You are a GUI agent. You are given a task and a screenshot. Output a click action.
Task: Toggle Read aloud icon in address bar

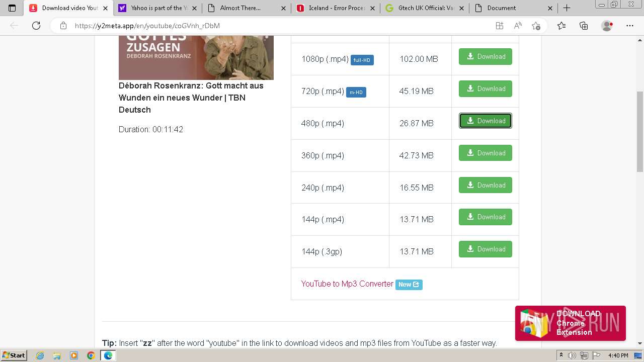pyautogui.click(x=518, y=26)
